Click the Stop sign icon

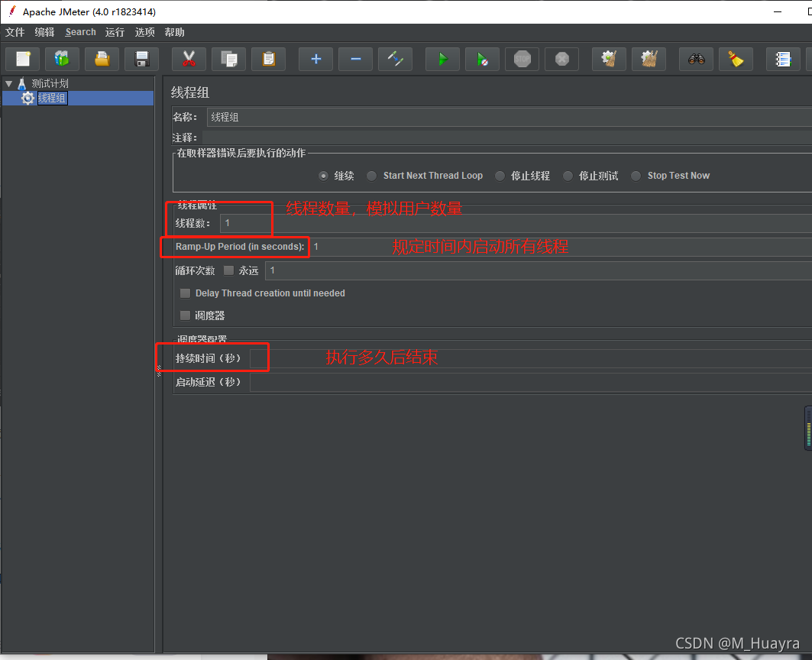click(522, 59)
